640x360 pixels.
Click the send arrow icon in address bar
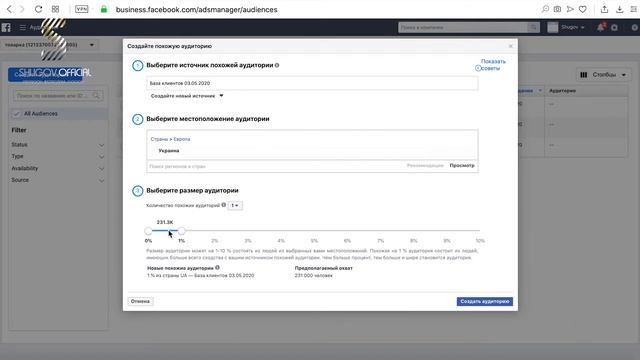[x=570, y=9]
